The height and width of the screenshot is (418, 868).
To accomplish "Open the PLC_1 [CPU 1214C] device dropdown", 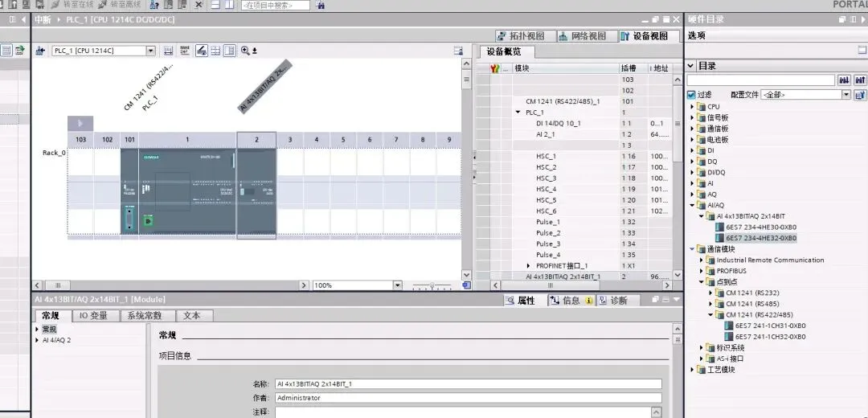I will click(150, 51).
